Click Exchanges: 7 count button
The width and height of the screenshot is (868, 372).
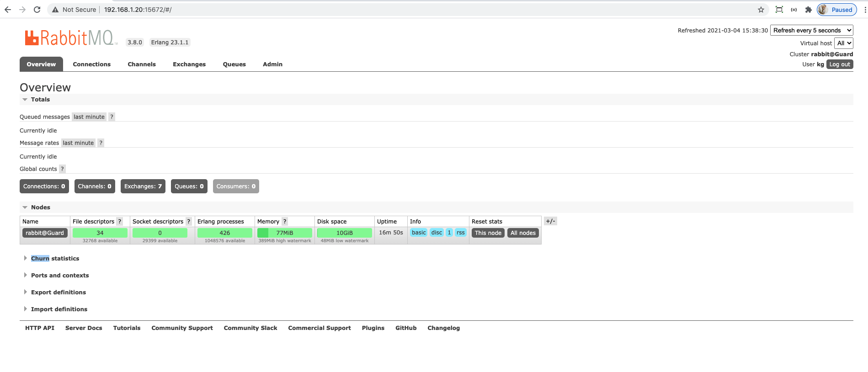click(143, 186)
